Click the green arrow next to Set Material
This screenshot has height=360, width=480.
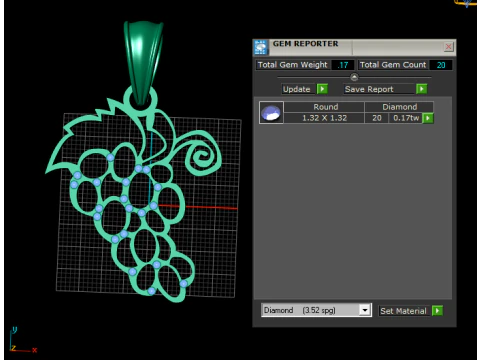pyautogui.click(x=437, y=311)
